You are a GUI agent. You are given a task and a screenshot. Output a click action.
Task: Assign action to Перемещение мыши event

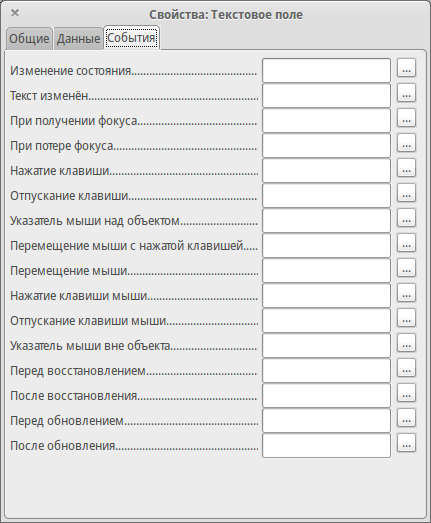tap(406, 268)
